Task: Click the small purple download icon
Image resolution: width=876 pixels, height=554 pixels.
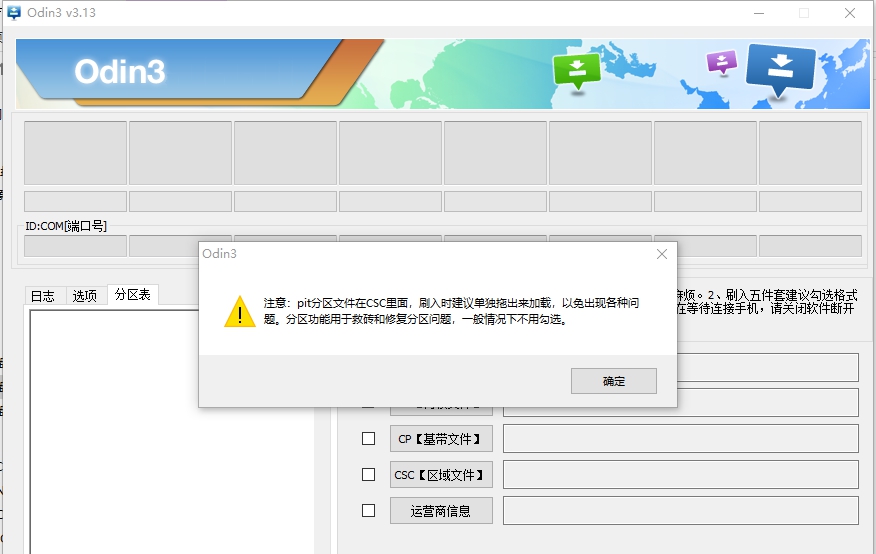Action: (x=722, y=62)
